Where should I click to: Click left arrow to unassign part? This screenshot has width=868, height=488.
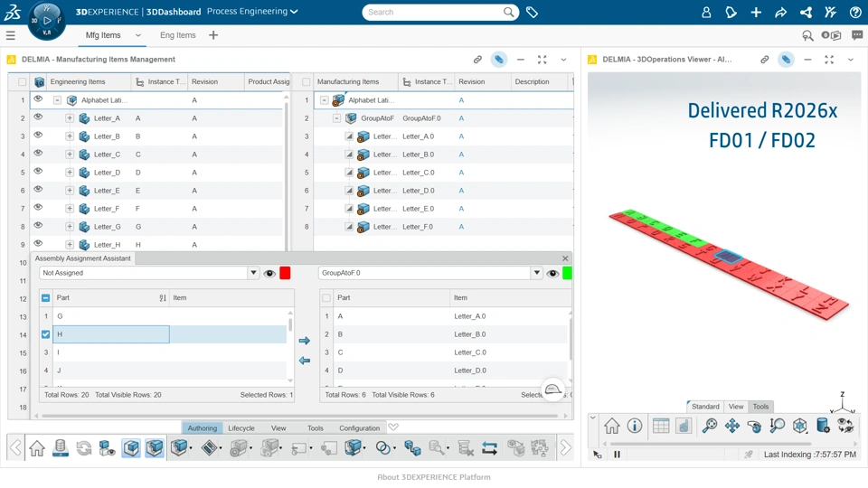(305, 361)
